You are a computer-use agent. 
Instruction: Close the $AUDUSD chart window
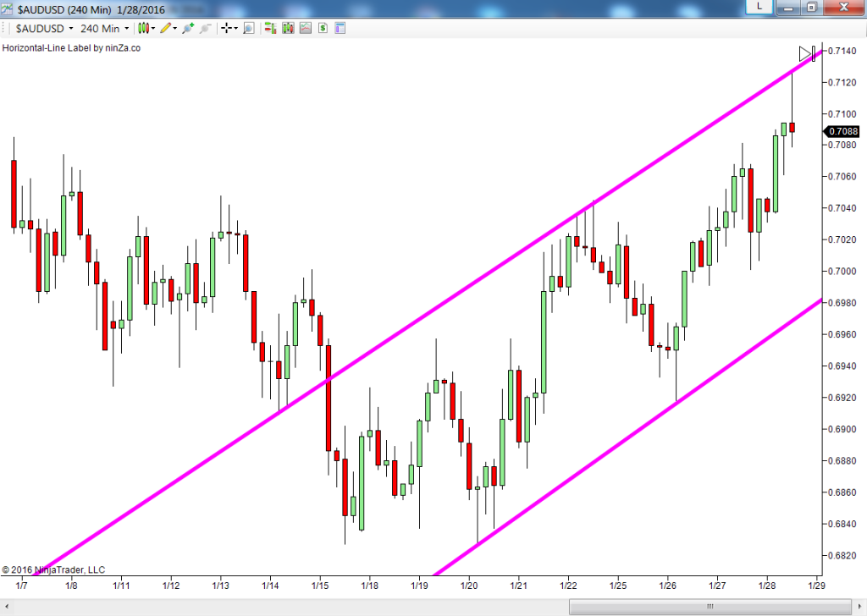click(844, 7)
